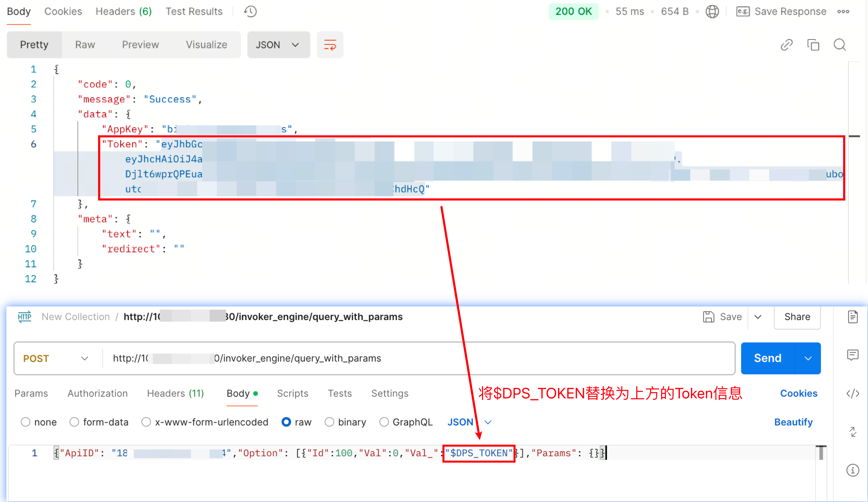Click the "message": "Success" line
The width and height of the screenshot is (868, 502).
point(140,99)
